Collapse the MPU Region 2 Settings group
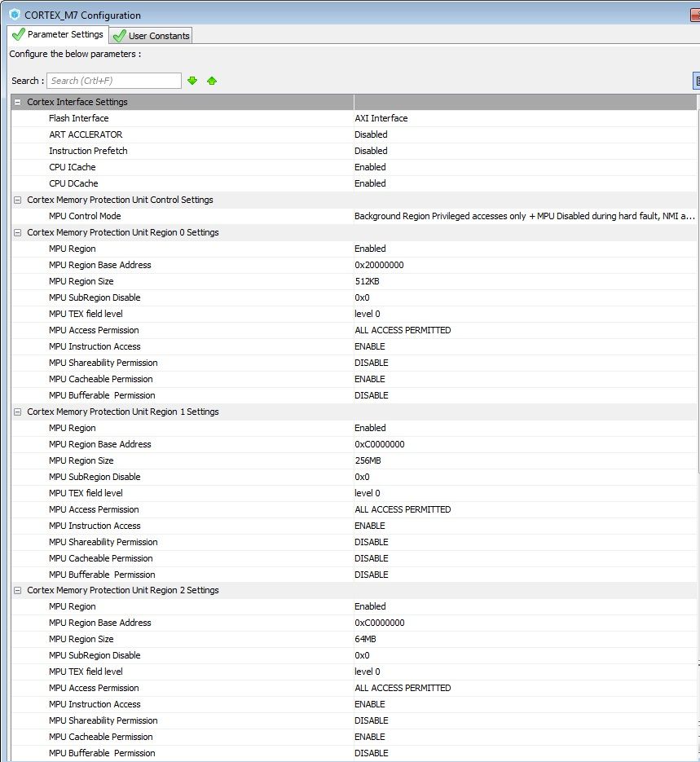Screen dimensions: 700x762 click(17, 591)
